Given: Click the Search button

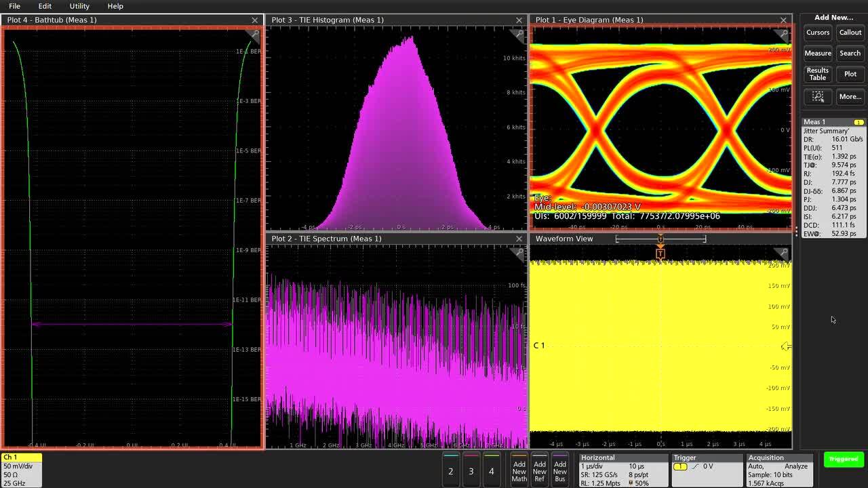Looking at the screenshot, I should (x=850, y=53).
